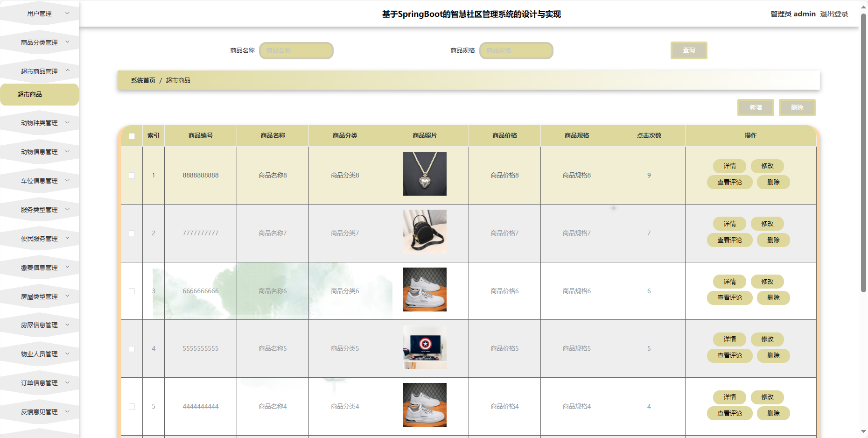
Task: Open the black backpack product photo
Action: [x=425, y=232]
